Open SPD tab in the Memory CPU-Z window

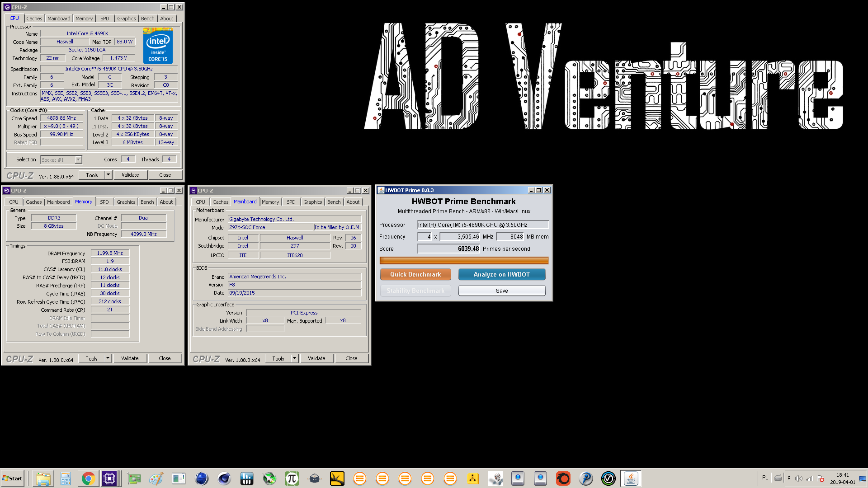click(x=104, y=202)
